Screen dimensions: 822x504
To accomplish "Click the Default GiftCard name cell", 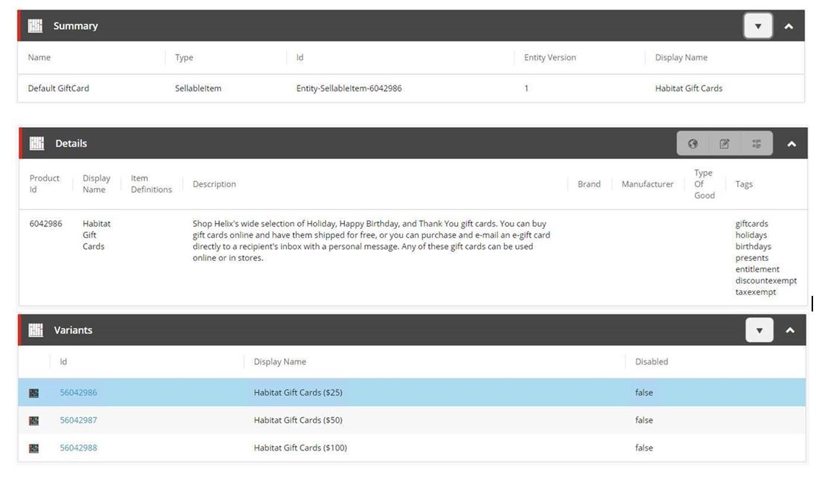I will [x=58, y=88].
